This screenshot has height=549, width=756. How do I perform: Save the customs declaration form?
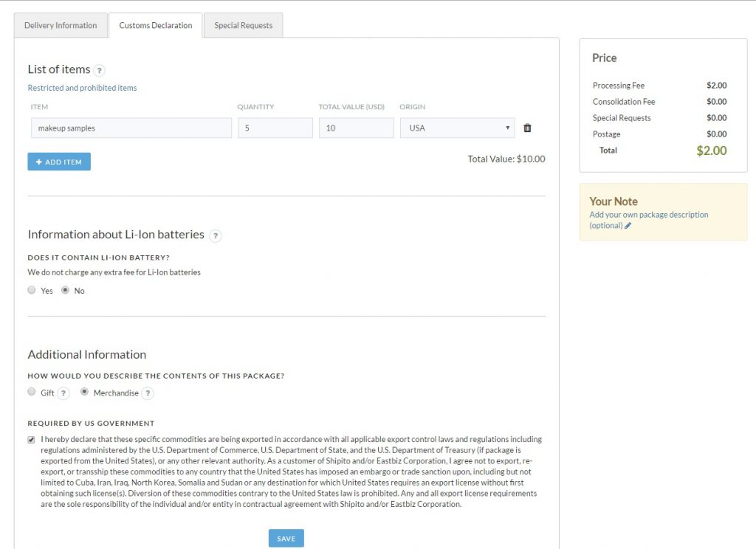coord(286,539)
